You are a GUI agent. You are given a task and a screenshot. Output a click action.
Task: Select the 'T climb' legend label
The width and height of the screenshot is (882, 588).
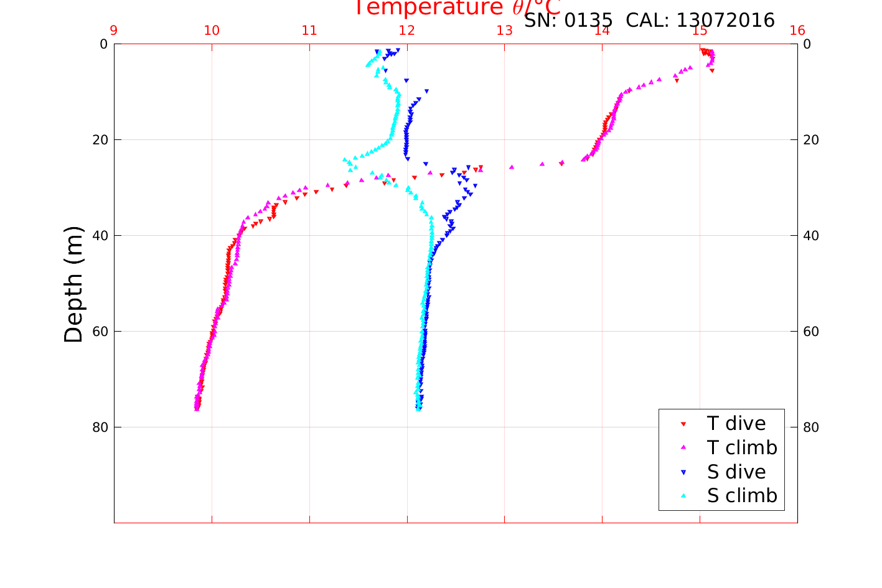click(742, 447)
